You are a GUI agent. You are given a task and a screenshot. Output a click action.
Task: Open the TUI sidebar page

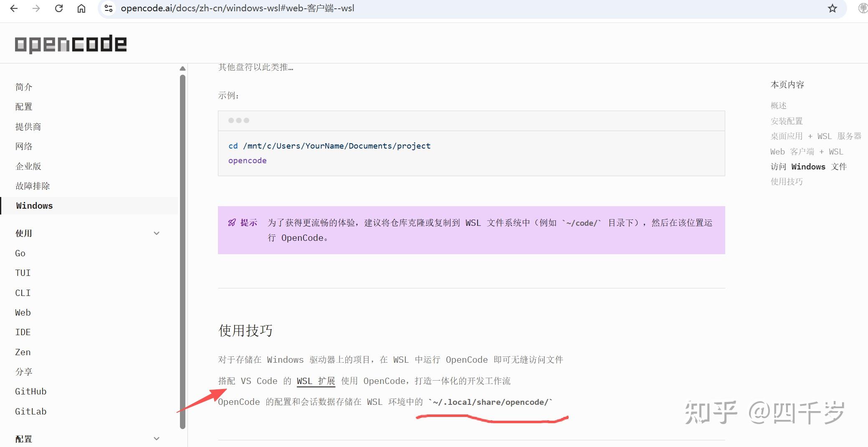click(23, 273)
